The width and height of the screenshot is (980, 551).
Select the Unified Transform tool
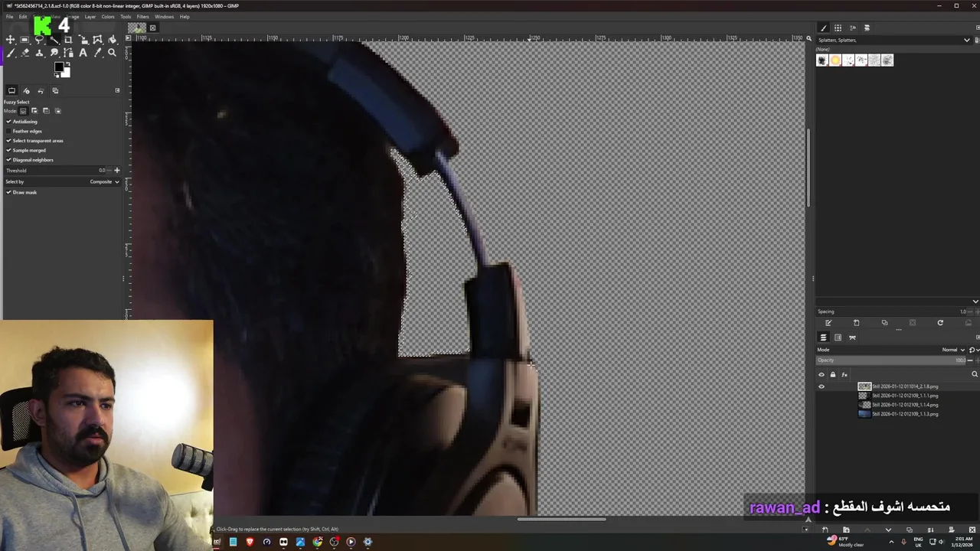(83, 39)
